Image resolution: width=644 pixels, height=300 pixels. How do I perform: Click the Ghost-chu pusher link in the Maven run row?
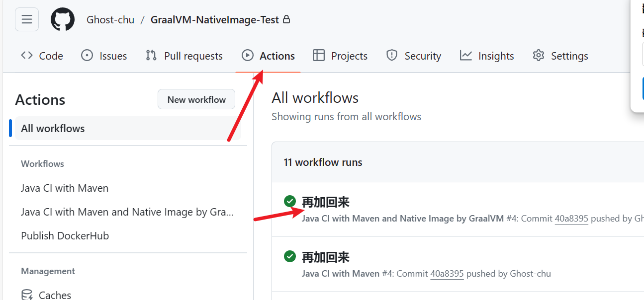(530, 274)
